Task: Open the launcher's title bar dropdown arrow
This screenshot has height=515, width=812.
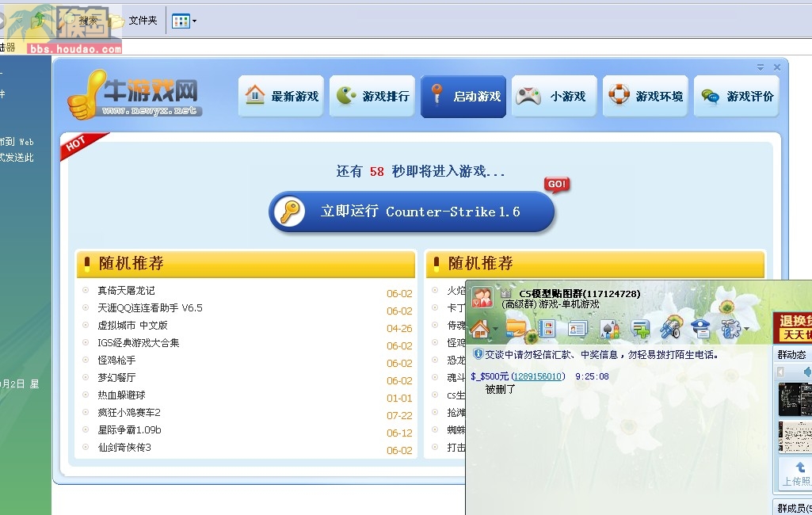Action: click(761, 67)
